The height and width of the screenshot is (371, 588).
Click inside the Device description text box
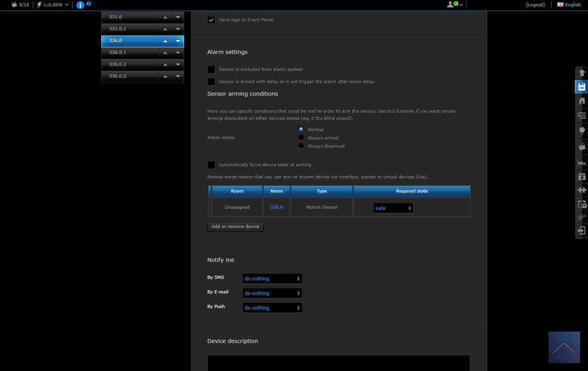coord(338,363)
